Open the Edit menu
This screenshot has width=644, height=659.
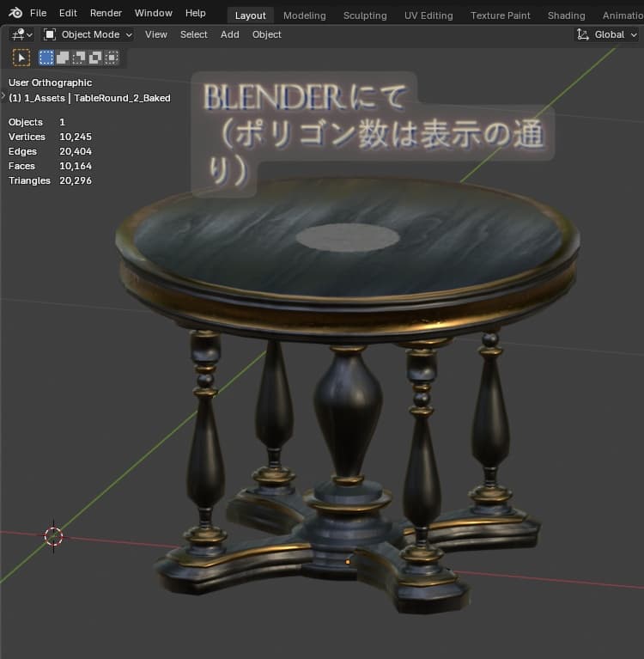(68, 13)
